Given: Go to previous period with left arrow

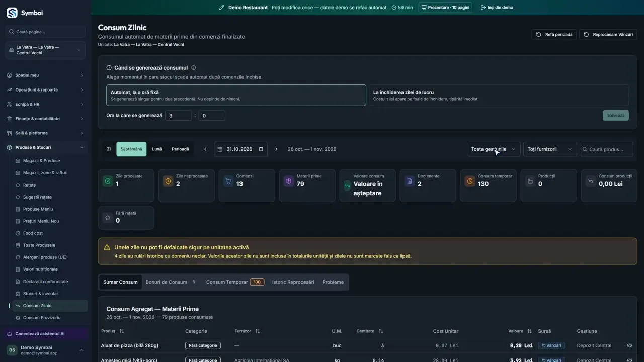Looking at the screenshot, I should click(x=205, y=149).
